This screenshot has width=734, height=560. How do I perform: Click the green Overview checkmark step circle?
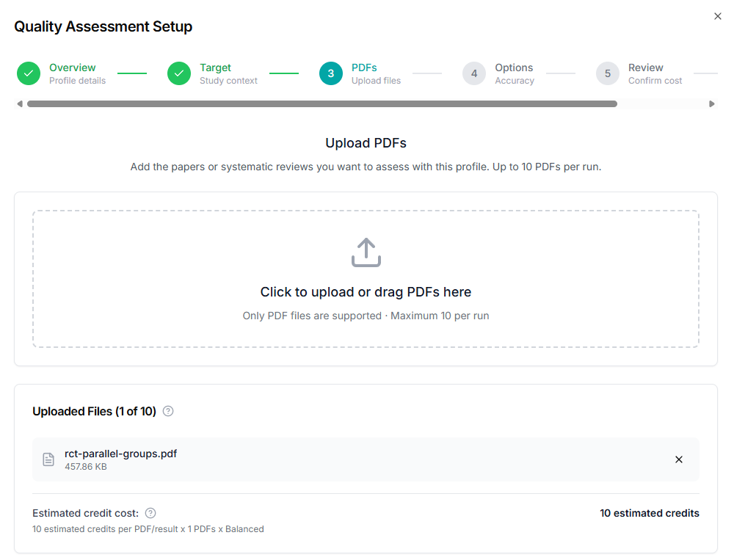(x=29, y=73)
